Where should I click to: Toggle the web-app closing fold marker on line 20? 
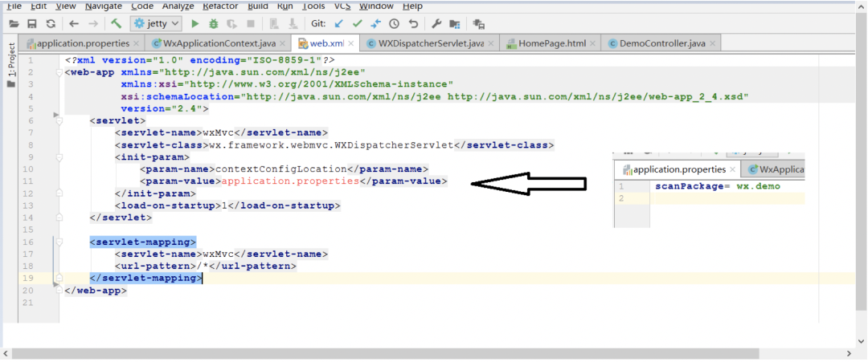point(59,290)
